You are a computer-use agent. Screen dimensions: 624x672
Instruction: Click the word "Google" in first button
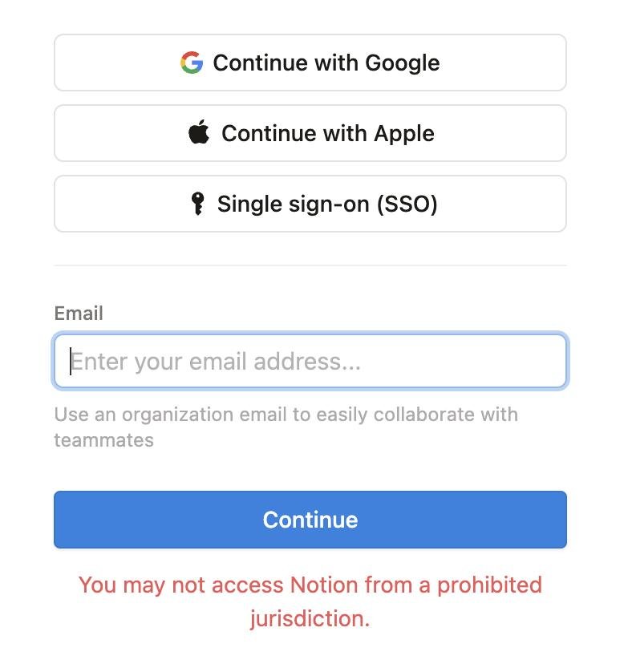(x=403, y=63)
